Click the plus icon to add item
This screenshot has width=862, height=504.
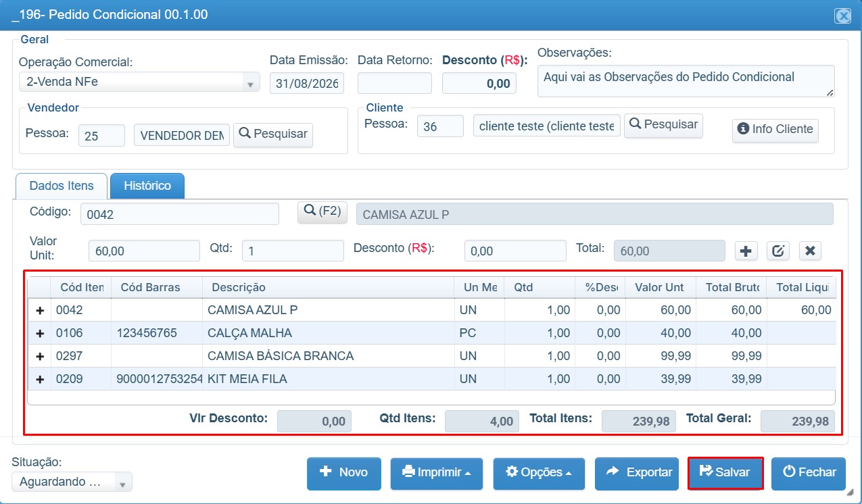pos(746,251)
